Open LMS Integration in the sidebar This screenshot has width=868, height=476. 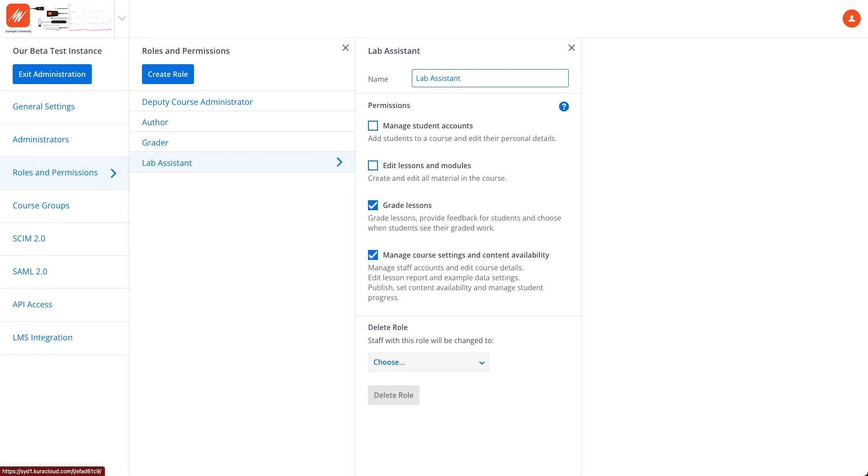click(65, 338)
